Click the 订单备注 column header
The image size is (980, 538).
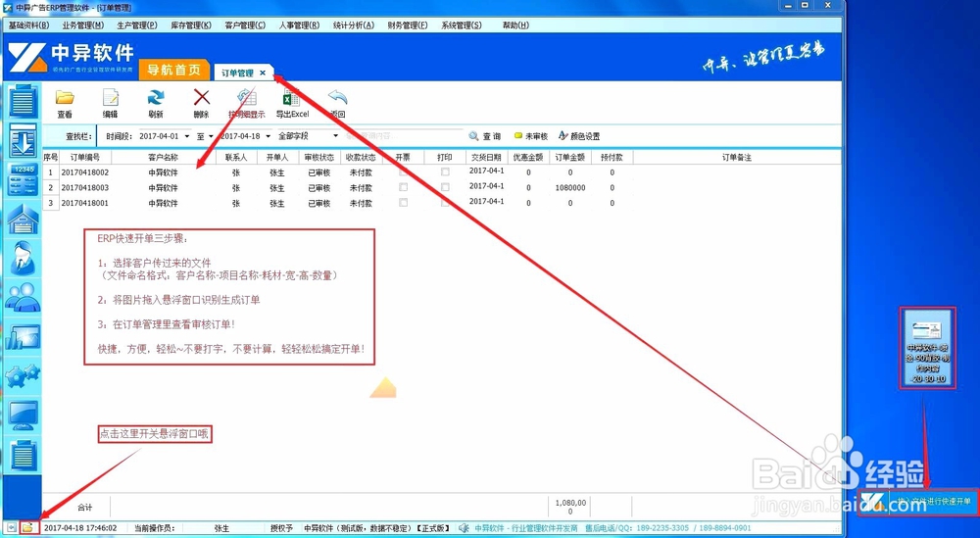point(737,157)
